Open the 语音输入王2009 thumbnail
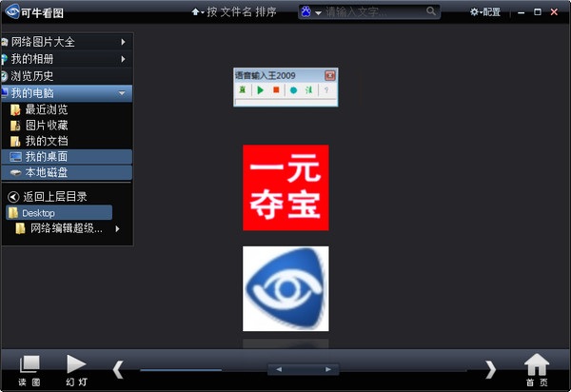This screenshot has height=392, width=571. point(285,87)
